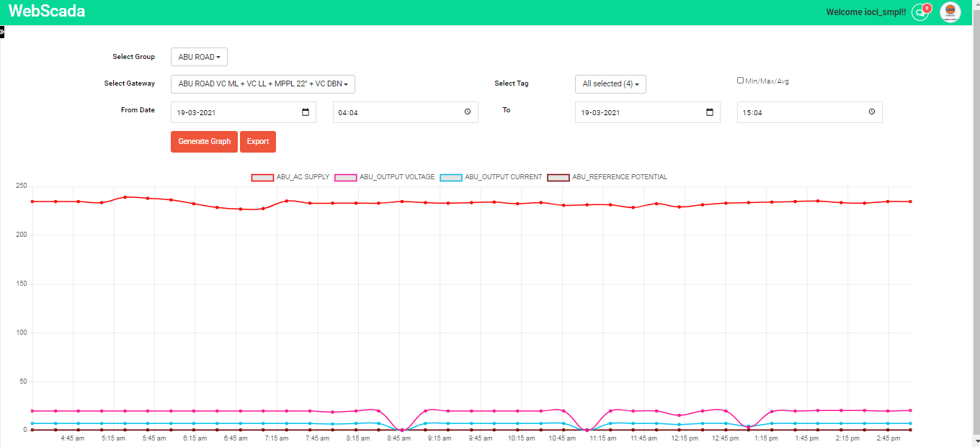Click the WebScada logo
The height and width of the screenshot is (447, 980).
[47, 12]
